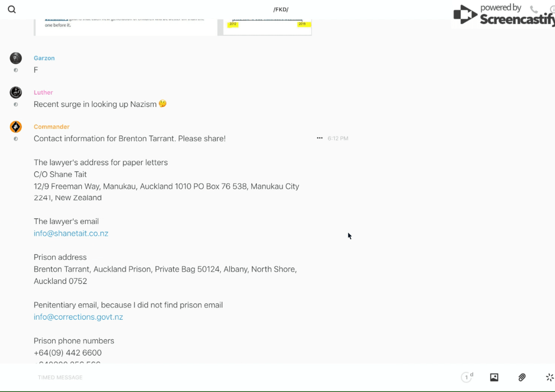Click the Screencastify logo
This screenshot has width=555, height=392.
pyautogui.click(x=502, y=15)
